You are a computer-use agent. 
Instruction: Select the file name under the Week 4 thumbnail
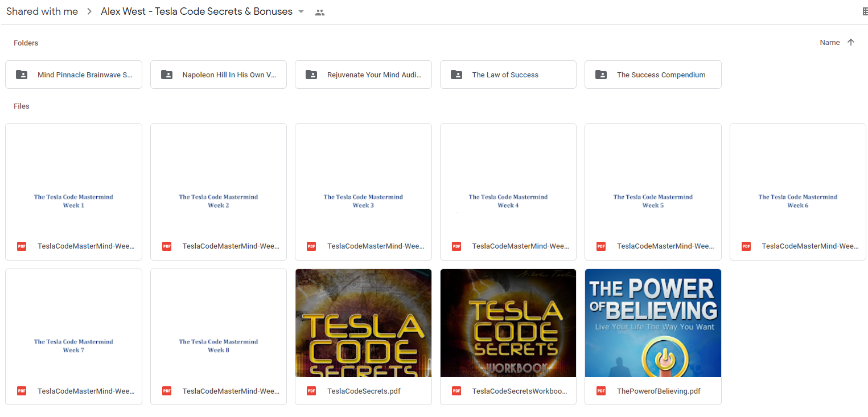tap(521, 246)
